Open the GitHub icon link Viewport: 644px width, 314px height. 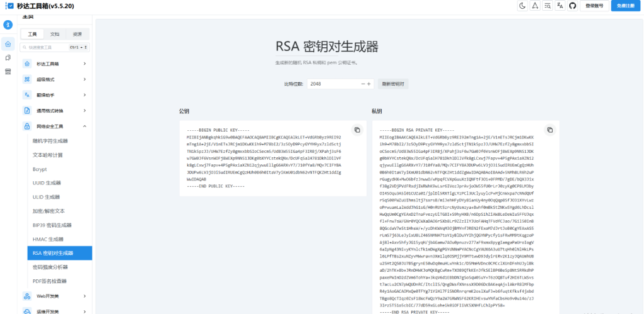pos(572,6)
